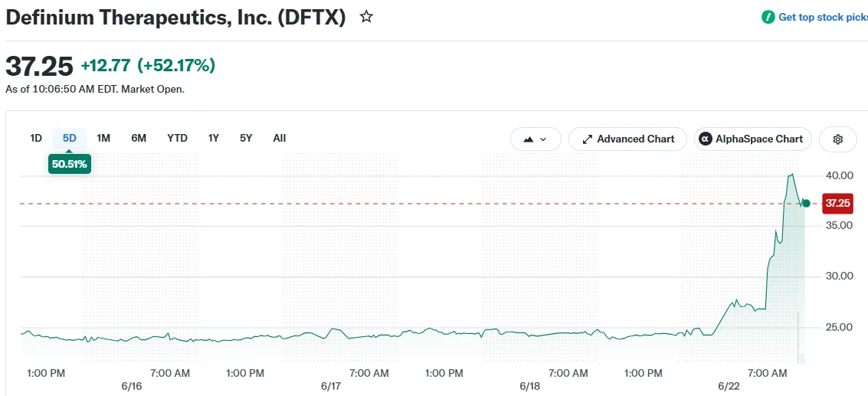Select the 1Y time range
The height and width of the screenshot is (396, 868).
[x=214, y=138]
